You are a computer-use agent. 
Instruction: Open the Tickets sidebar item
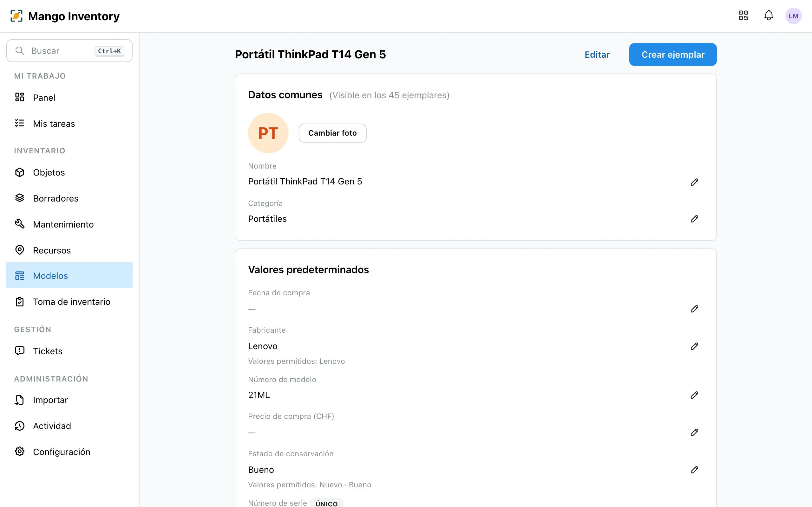coord(69,351)
